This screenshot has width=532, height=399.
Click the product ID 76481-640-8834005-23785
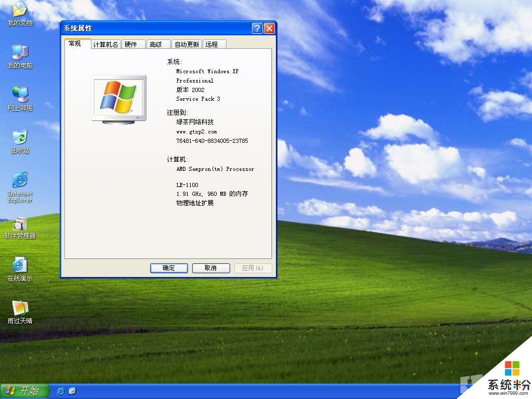coord(212,141)
